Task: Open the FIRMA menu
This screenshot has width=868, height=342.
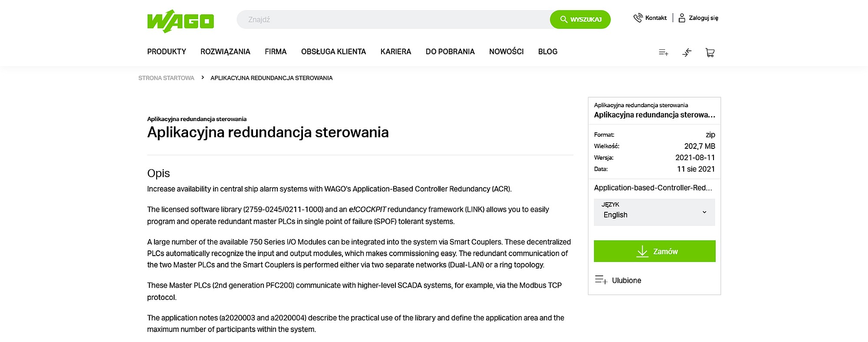Action: pyautogui.click(x=276, y=52)
